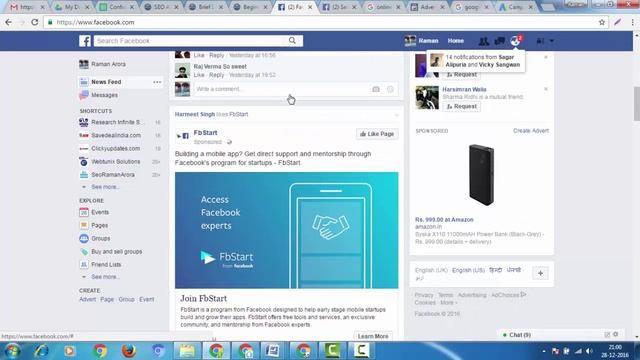Select News Feed in the sidebar
This screenshot has width=640, height=360.
(106, 82)
